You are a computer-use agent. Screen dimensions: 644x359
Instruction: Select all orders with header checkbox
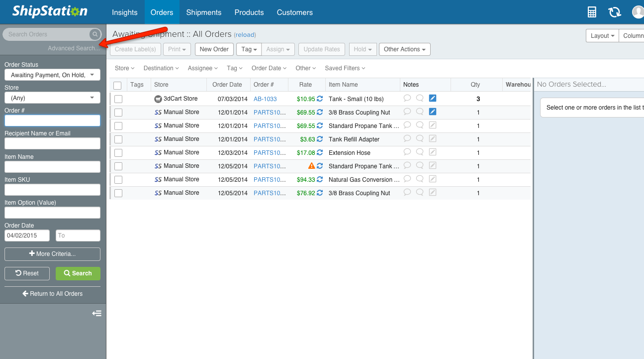point(117,85)
